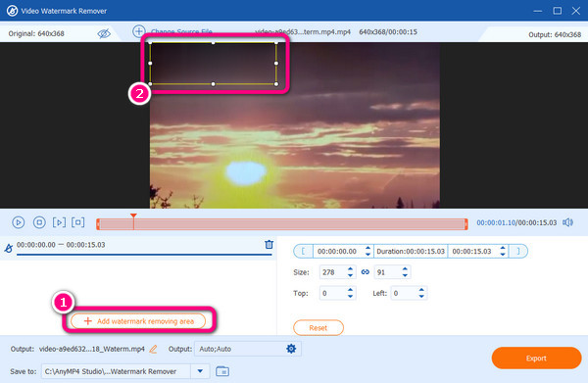Click the timeline progress bar
Screen dimensions: 588x383
pos(281,224)
